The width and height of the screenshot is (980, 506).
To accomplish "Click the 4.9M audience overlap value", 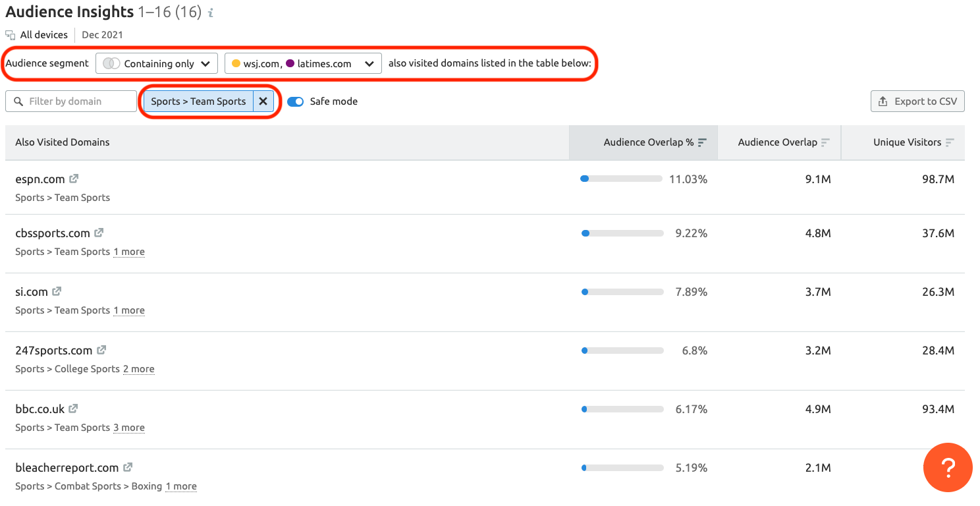I will click(818, 408).
